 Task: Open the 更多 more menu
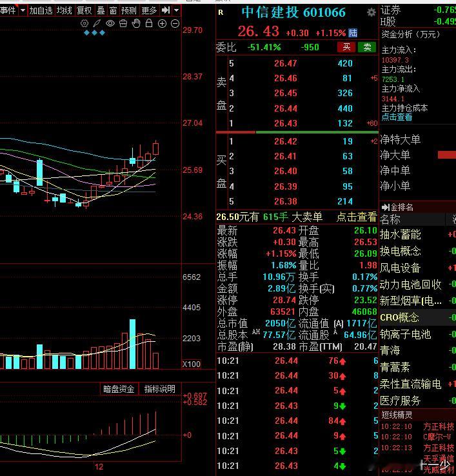tap(149, 10)
